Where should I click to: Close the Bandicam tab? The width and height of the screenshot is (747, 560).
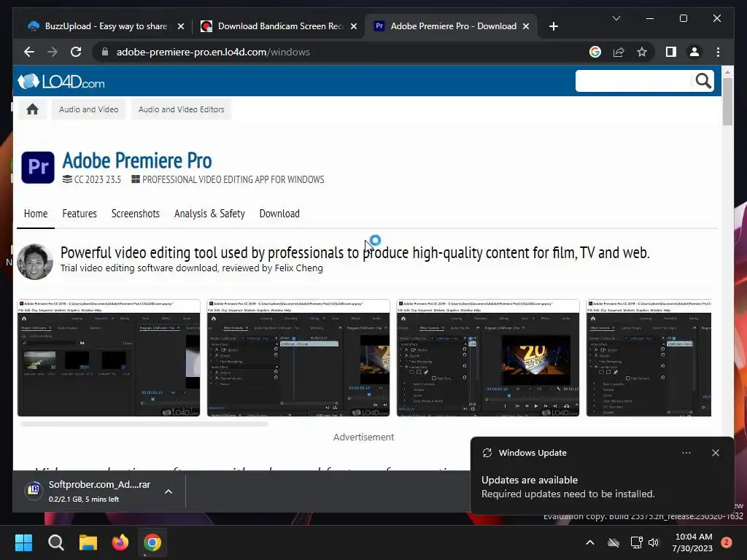[354, 26]
